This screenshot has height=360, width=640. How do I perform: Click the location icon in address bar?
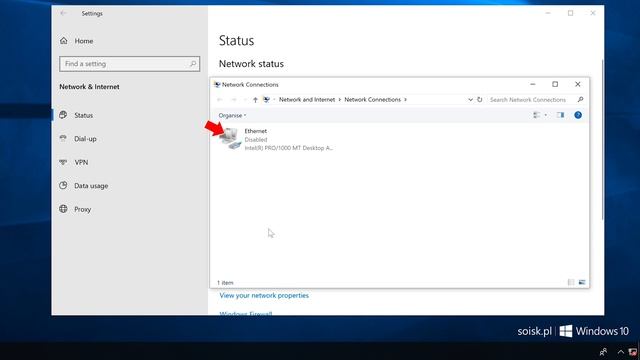[267, 100]
